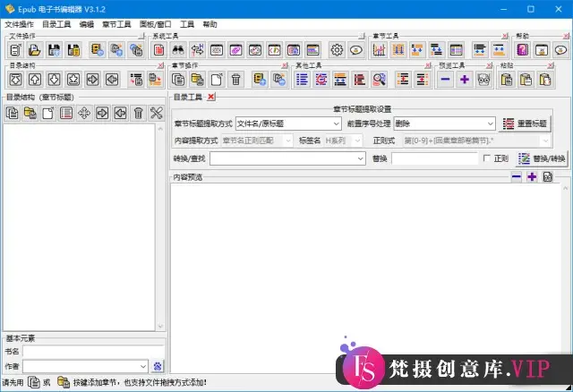The width and height of the screenshot is (573, 392).
Task: Click the 书名 input field
Action: click(x=93, y=352)
